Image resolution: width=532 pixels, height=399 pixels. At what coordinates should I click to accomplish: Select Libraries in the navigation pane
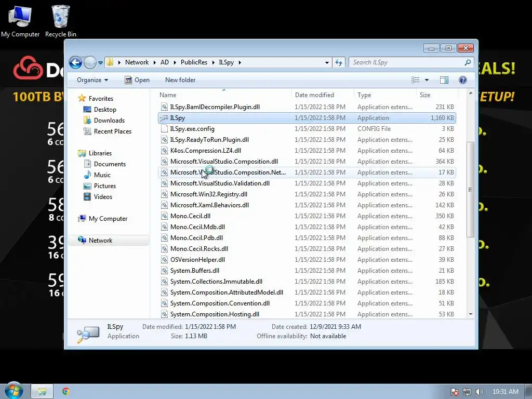[100, 153]
